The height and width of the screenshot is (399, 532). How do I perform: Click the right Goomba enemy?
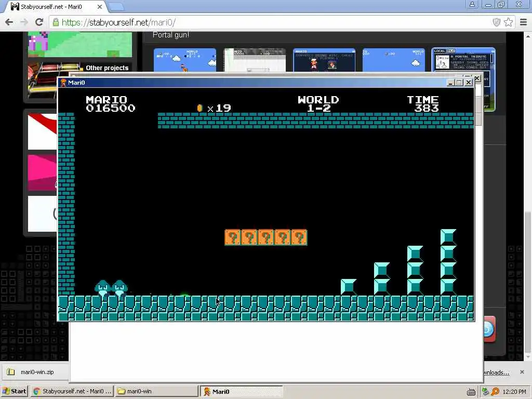tap(119, 288)
